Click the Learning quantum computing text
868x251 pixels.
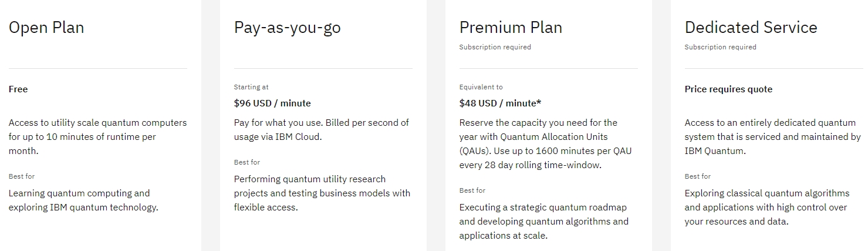(x=83, y=200)
